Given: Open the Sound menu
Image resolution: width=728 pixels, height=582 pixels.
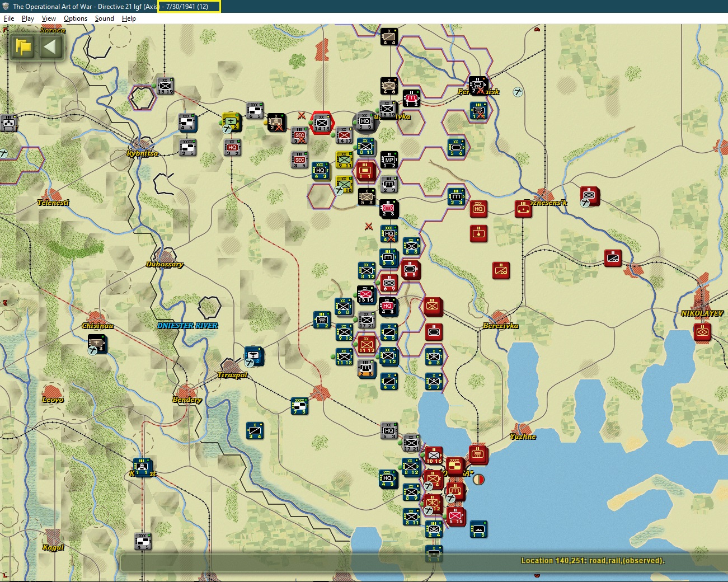Looking at the screenshot, I should tap(104, 18).
